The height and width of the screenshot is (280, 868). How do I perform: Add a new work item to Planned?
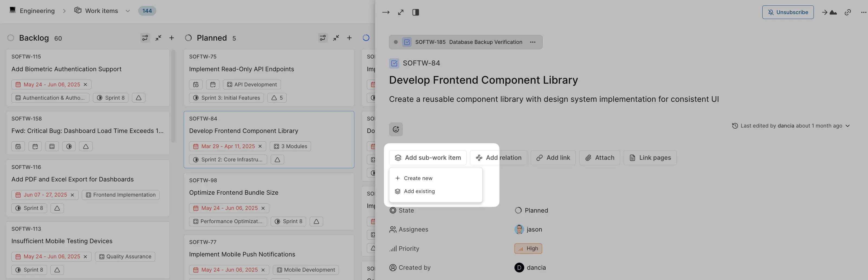pyautogui.click(x=349, y=38)
